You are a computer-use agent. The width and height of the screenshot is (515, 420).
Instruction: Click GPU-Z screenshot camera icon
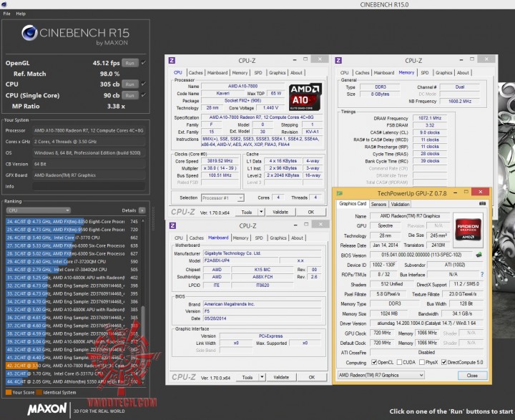click(482, 204)
